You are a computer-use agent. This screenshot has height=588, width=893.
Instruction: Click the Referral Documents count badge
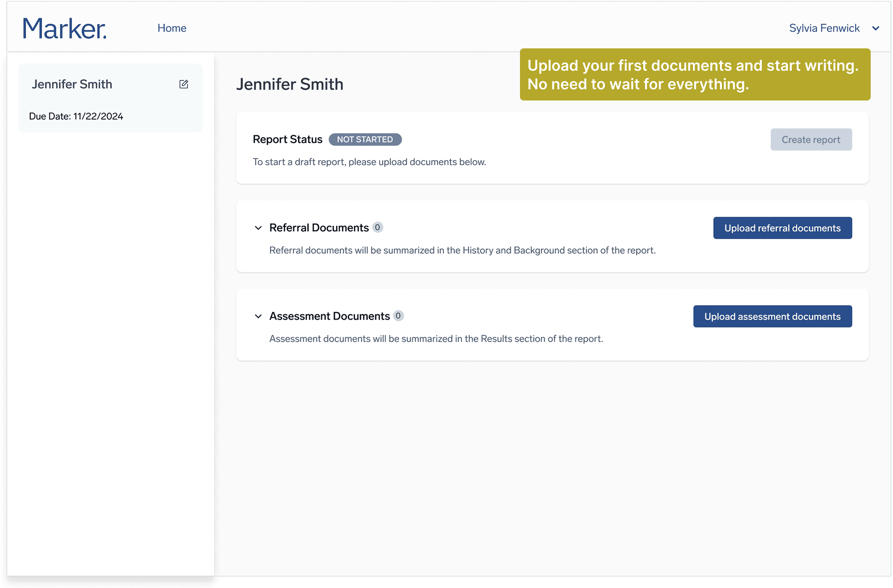click(x=378, y=227)
